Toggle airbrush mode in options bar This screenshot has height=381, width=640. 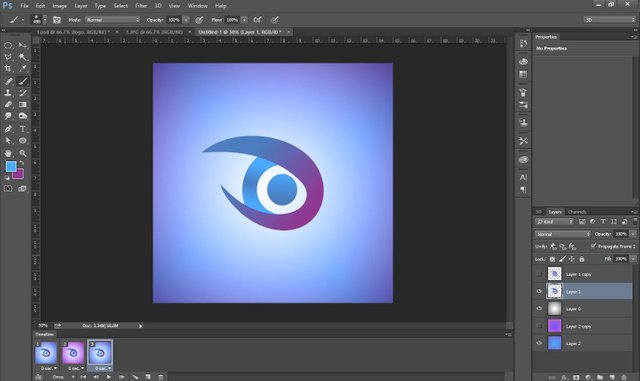[x=257, y=20]
